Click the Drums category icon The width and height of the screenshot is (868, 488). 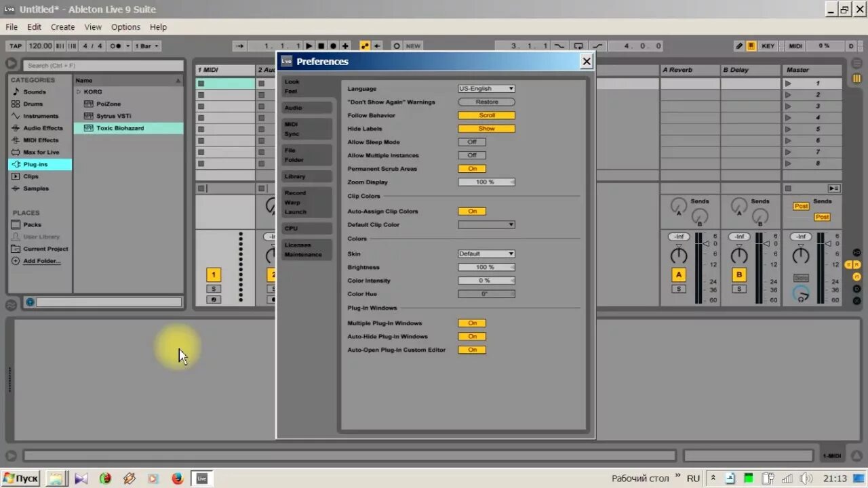pyautogui.click(x=16, y=104)
